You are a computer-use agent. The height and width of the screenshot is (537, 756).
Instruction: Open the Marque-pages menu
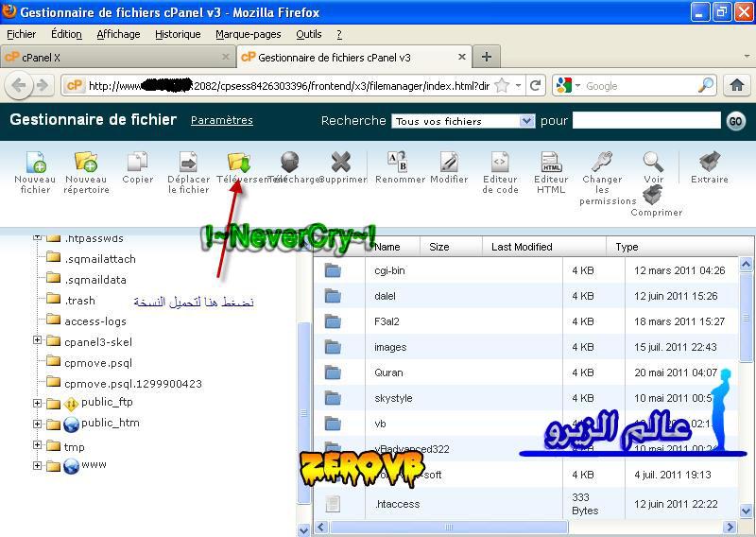tap(249, 34)
